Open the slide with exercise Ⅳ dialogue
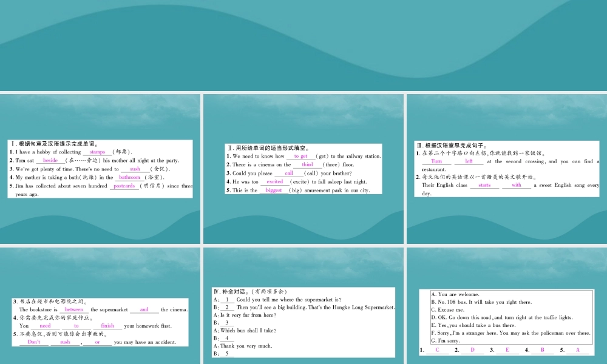Viewport: 607px width, 364px height. pos(303,306)
